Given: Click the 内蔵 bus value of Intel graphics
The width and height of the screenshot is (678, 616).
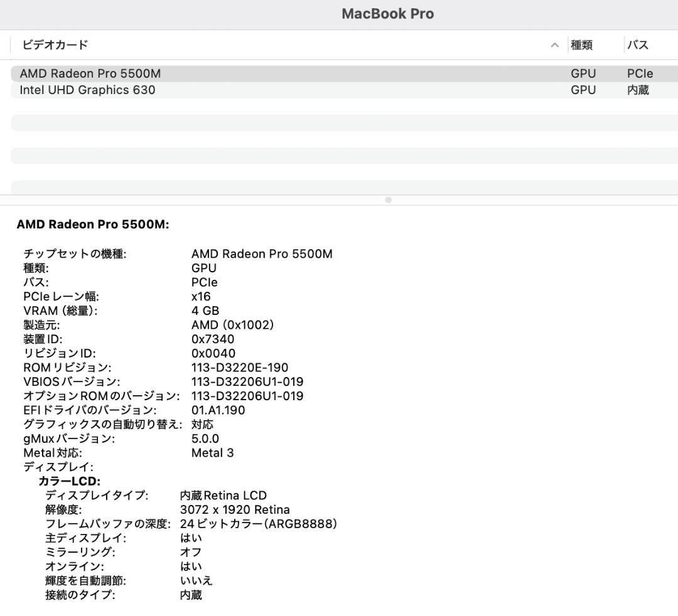Looking at the screenshot, I should coord(640,90).
